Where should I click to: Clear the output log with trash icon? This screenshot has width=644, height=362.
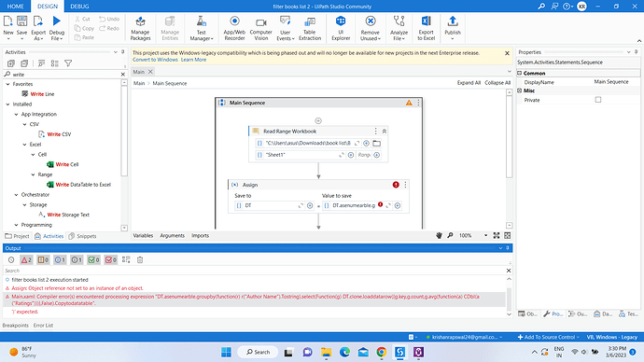[140, 259]
